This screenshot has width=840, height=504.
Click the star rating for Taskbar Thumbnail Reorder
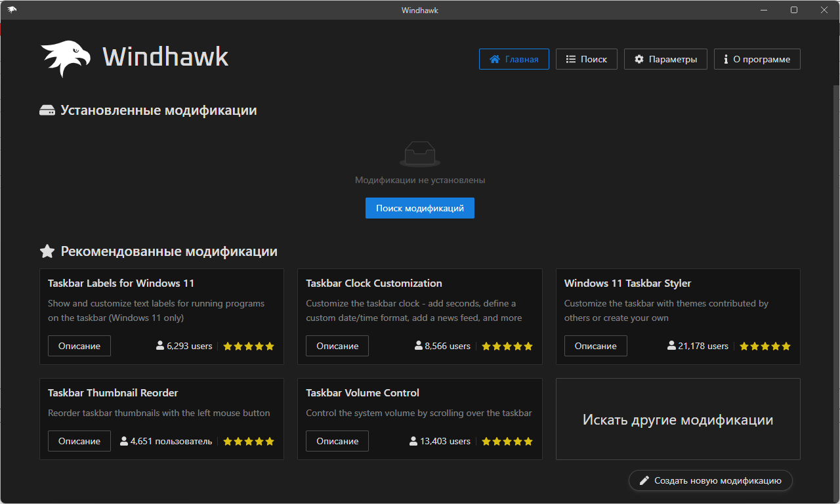249,441
